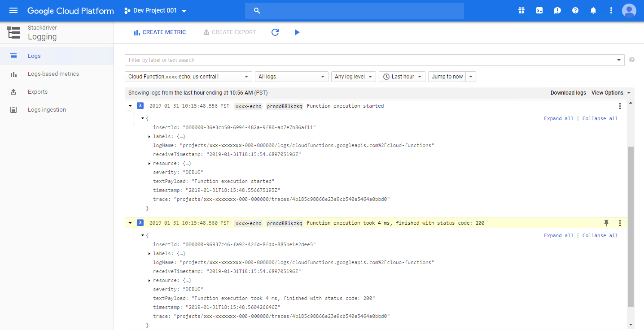Click the CREATE METRIC button
The height and width of the screenshot is (330, 644).
point(160,32)
